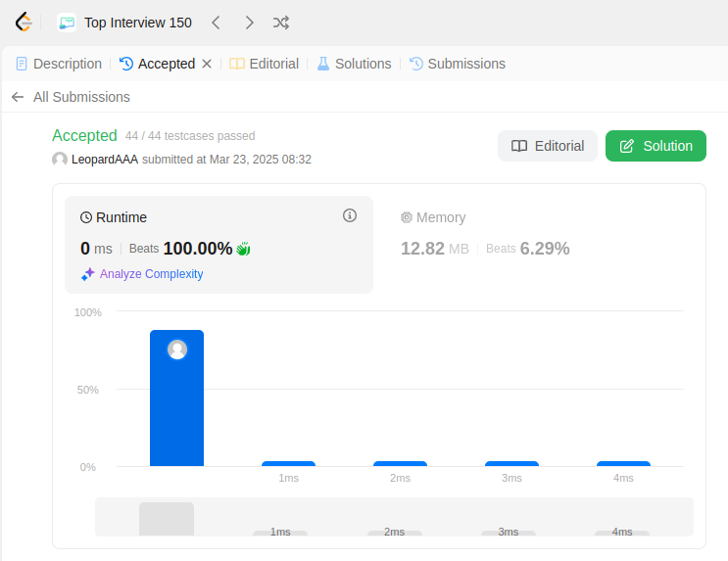The width and height of the screenshot is (728, 561).
Task: Close the Accepted tab
Action: click(x=207, y=64)
